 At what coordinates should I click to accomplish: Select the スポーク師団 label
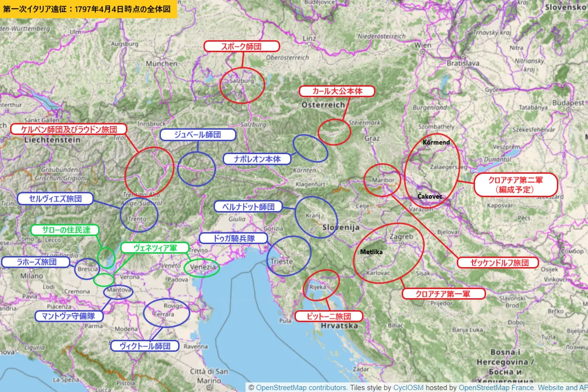pyautogui.click(x=242, y=46)
